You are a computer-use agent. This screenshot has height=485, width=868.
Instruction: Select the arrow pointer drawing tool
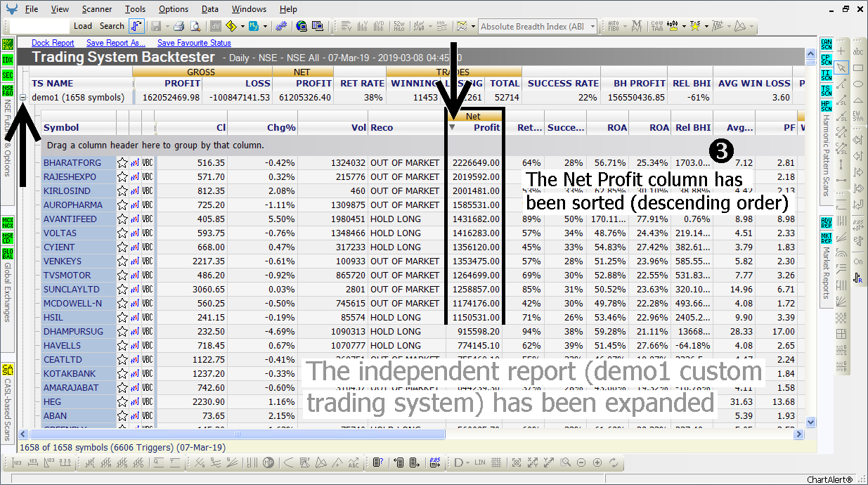click(841, 67)
